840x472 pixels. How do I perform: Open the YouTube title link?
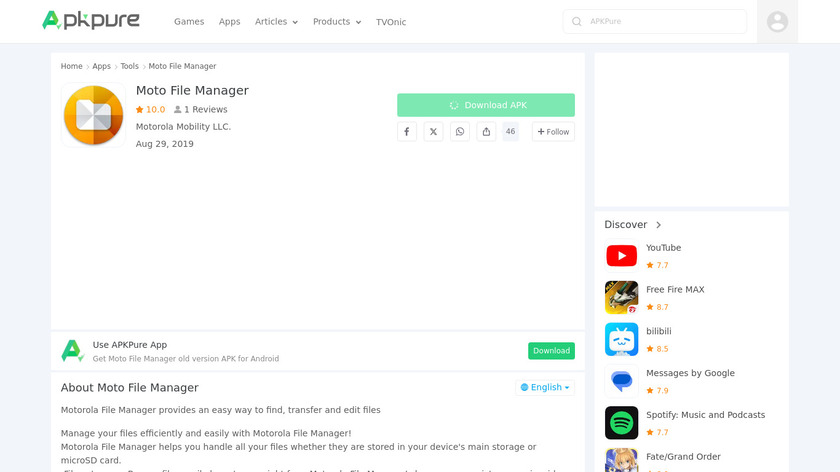[663, 248]
